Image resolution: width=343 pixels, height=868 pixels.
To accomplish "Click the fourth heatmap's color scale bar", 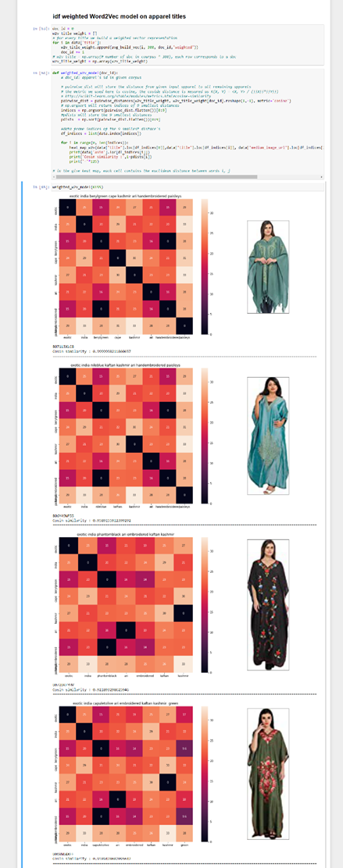I will click(x=204, y=774).
